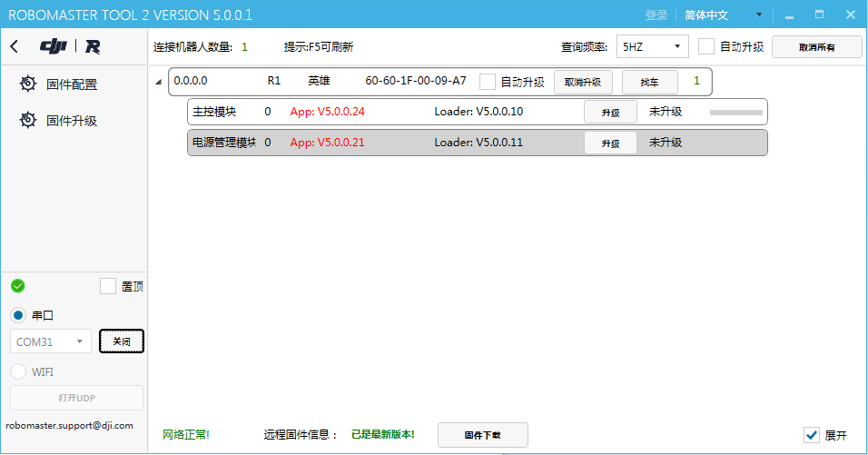The width and height of the screenshot is (868, 455).
Task: Click the MAC address 60-60-1F-00-09-A7
Action: pos(416,81)
